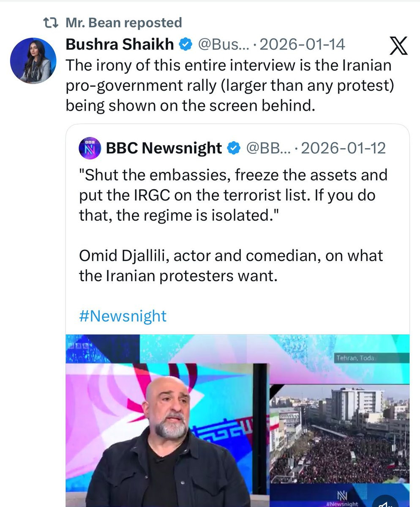The width and height of the screenshot is (420, 507).
Task: Click the @Bus... handle
Action: click(224, 44)
